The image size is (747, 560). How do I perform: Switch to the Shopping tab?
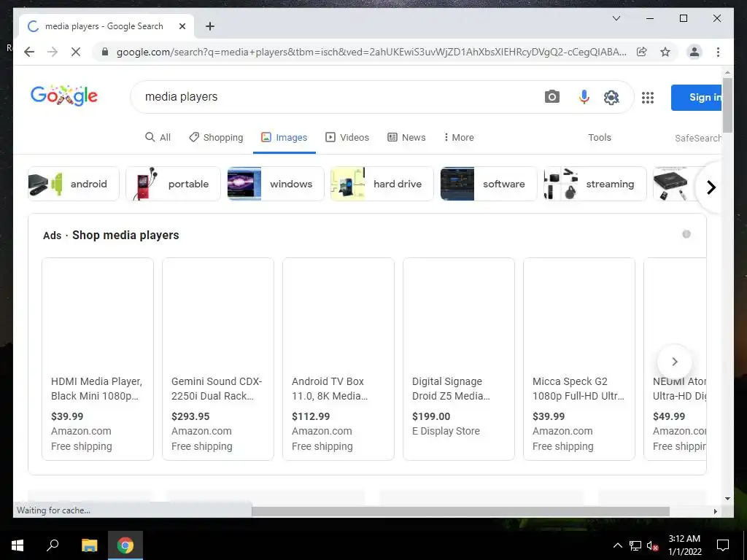(216, 137)
